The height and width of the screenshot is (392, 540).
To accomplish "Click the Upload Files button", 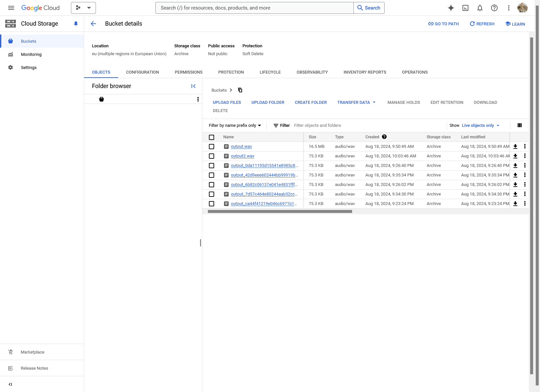I will tap(227, 103).
